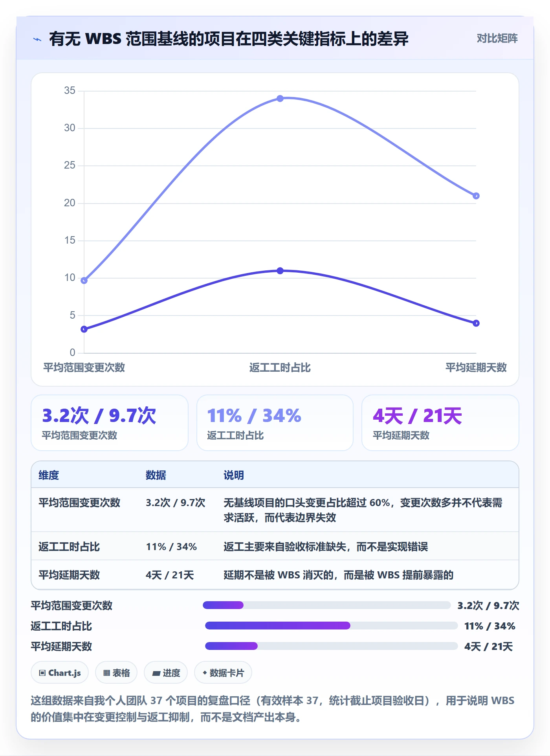Click the 4天 / 21天 value beside the progress bar
This screenshot has height=756, width=550.
489,646
